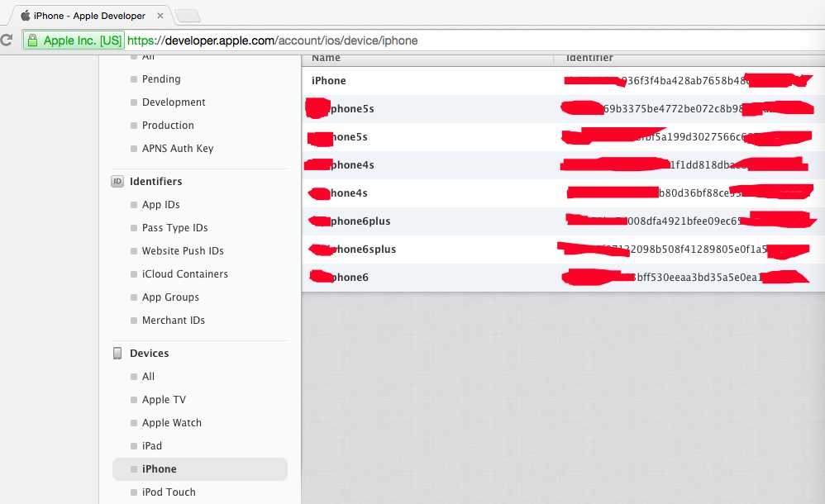Select the device row named iPhone
This screenshot has height=504, width=825.
point(563,81)
